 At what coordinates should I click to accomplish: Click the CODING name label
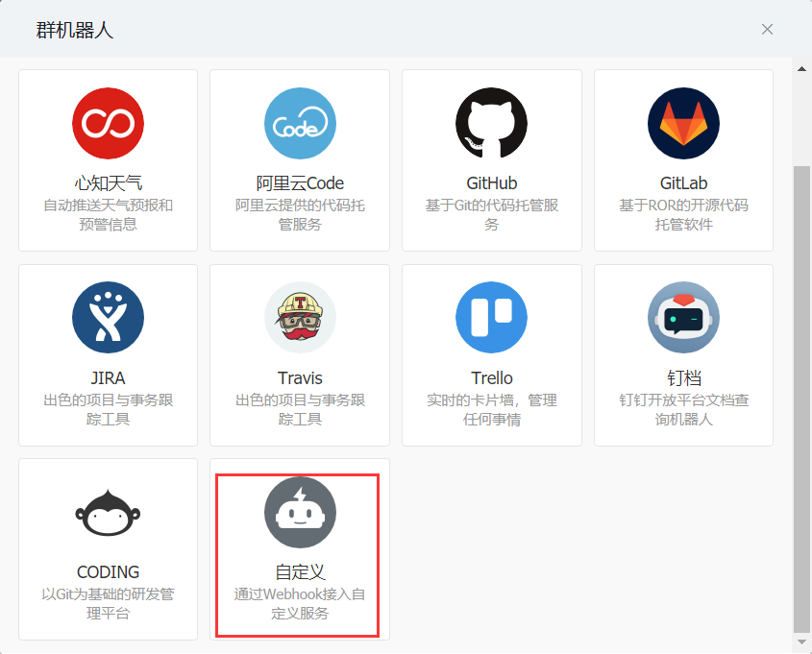pyautogui.click(x=108, y=572)
